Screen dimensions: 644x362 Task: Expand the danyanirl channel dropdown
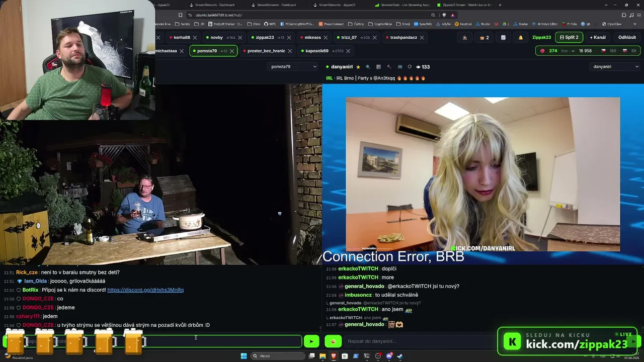click(616, 66)
